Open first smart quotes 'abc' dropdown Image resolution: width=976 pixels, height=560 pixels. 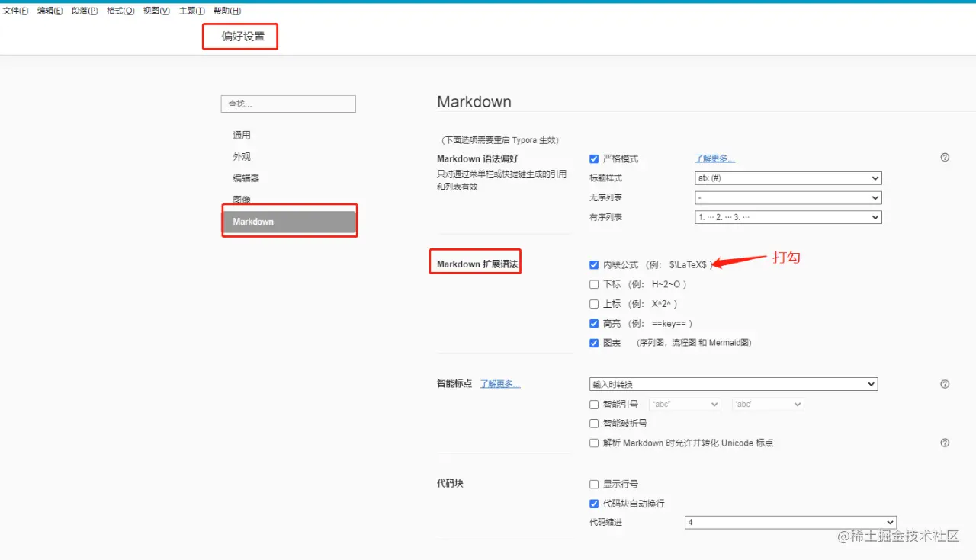(685, 405)
